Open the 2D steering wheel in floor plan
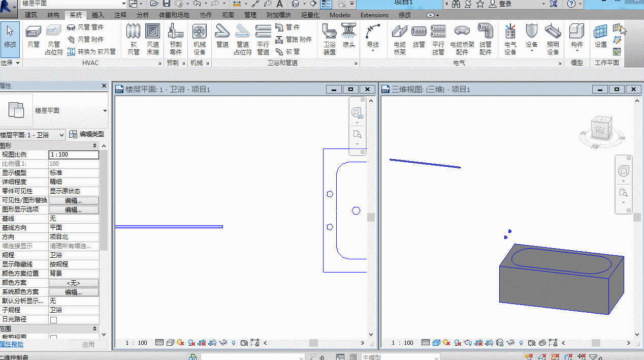Screen dimensions: 644x360 pyautogui.click(x=357, y=113)
